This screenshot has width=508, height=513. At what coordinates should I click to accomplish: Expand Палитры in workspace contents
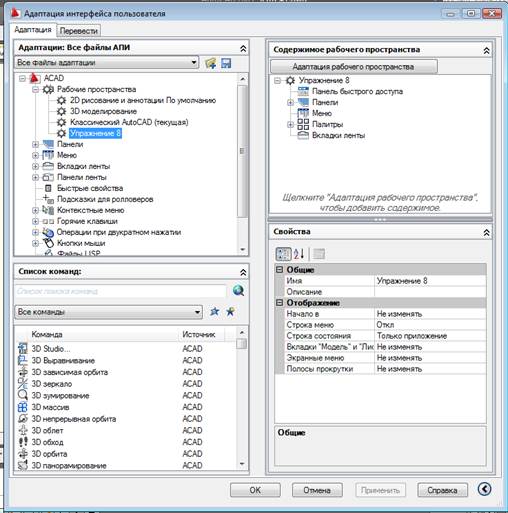(290, 124)
